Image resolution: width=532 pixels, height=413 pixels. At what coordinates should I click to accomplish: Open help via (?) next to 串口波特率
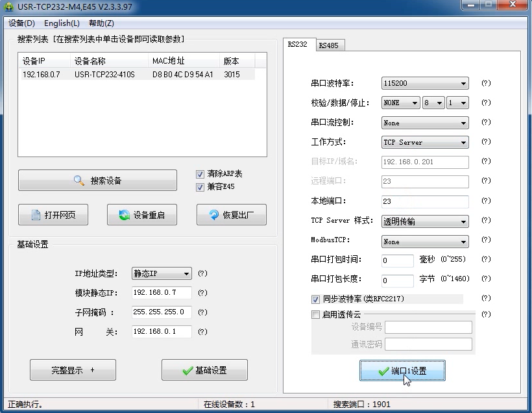coord(486,83)
